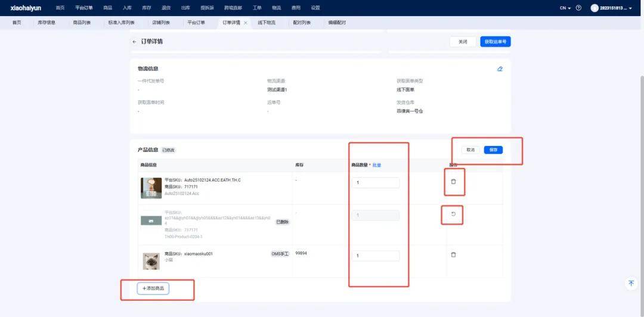Switch to the 首页 tab in tab strip

(x=17, y=23)
